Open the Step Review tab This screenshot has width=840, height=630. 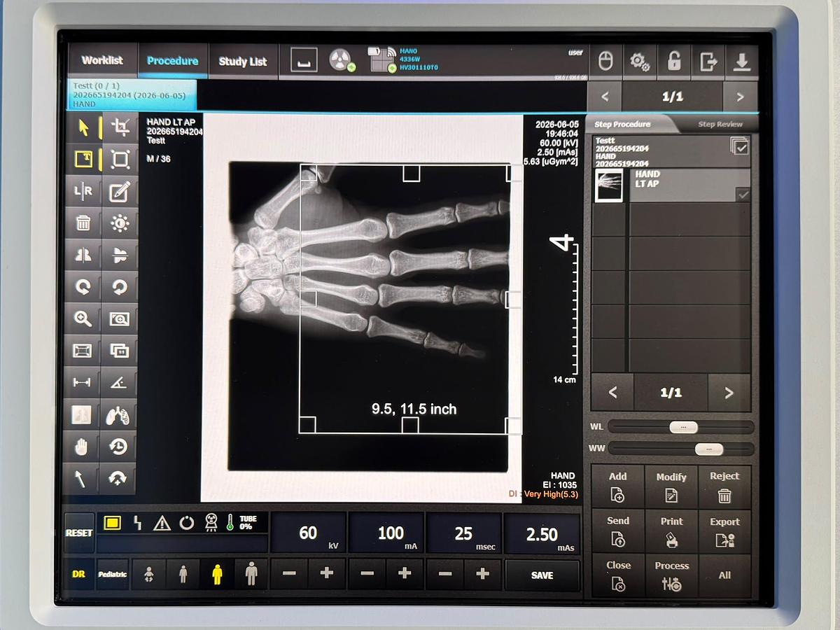720,125
